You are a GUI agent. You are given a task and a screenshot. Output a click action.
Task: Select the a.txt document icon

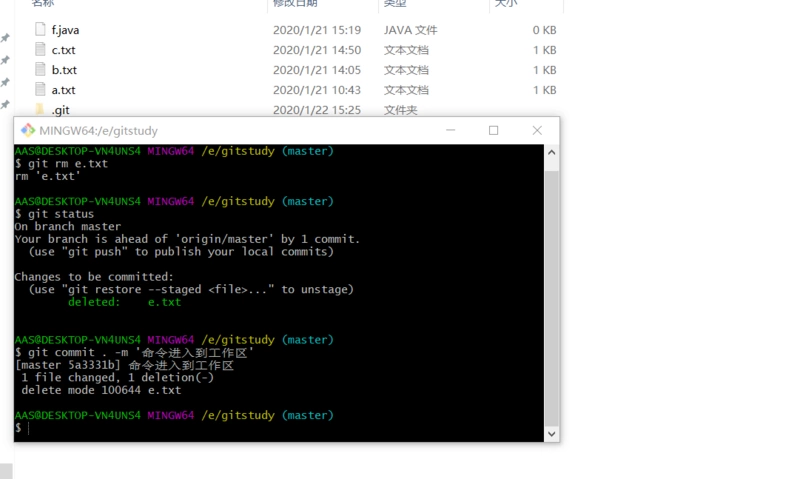click(40, 89)
